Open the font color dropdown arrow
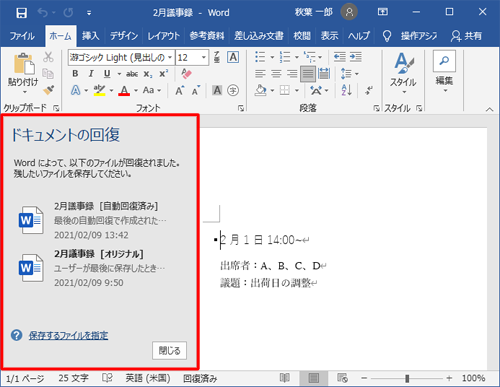This screenshot has width=500, height=387. pyautogui.click(x=136, y=90)
